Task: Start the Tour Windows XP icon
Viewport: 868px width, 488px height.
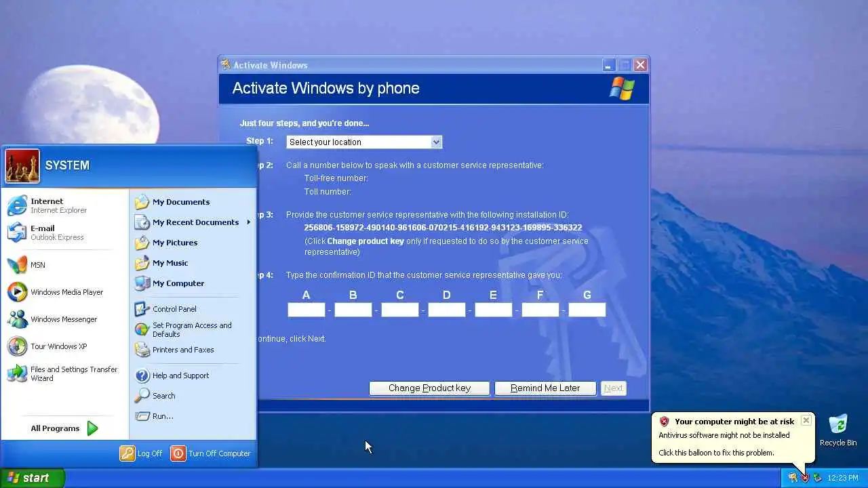Action: click(x=17, y=346)
